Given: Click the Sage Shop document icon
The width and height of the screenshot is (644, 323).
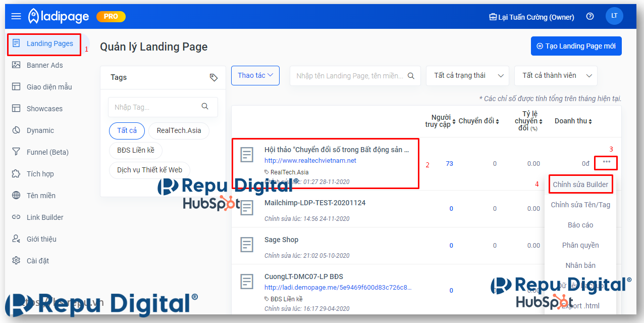Looking at the screenshot, I should (x=247, y=245).
